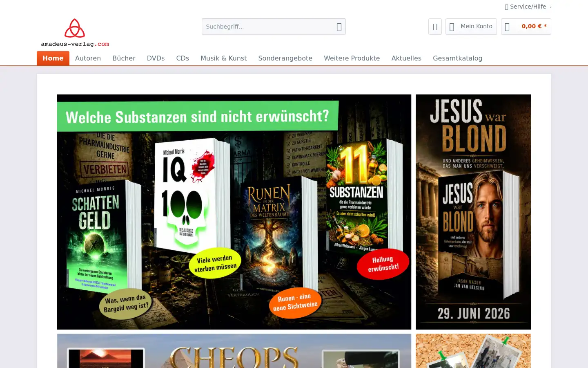Open the Aktuelles menu
588x368 pixels.
click(406, 58)
